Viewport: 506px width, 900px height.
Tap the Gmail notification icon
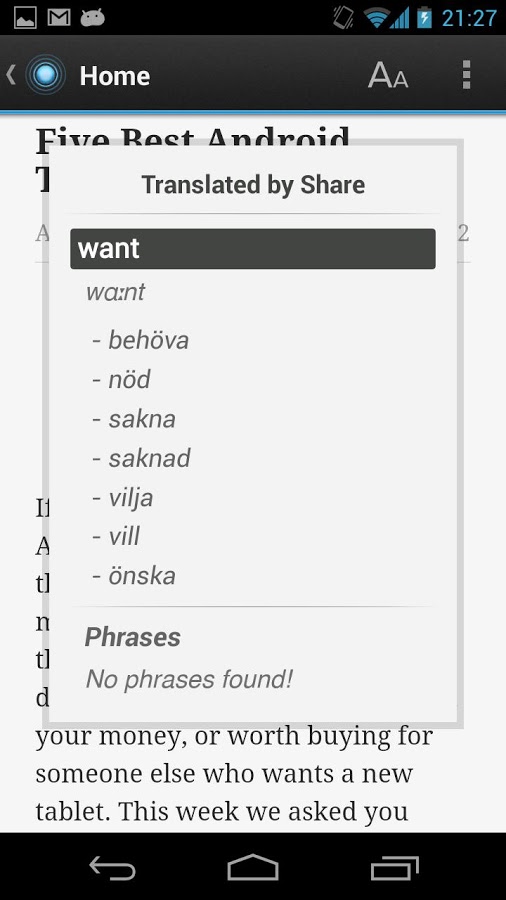[59, 18]
